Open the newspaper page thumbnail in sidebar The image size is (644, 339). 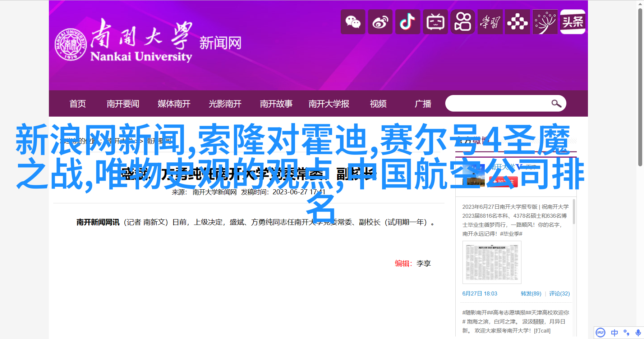(x=492, y=262)
